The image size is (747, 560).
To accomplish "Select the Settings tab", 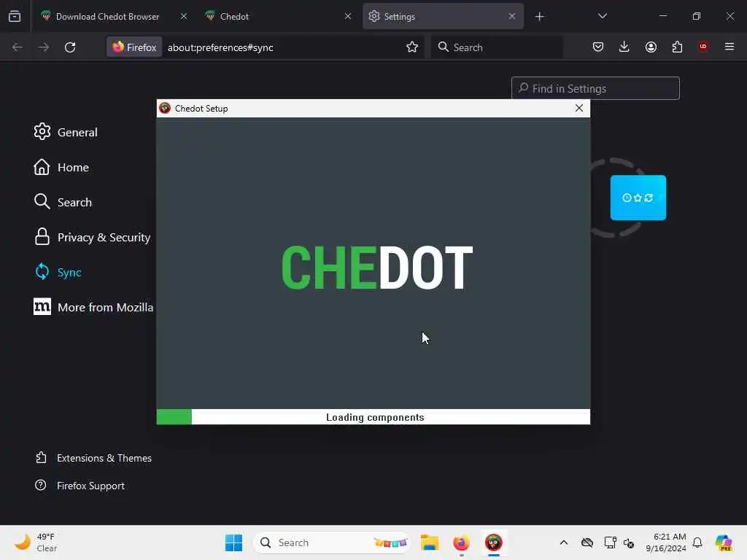I will tap(443, 16).
